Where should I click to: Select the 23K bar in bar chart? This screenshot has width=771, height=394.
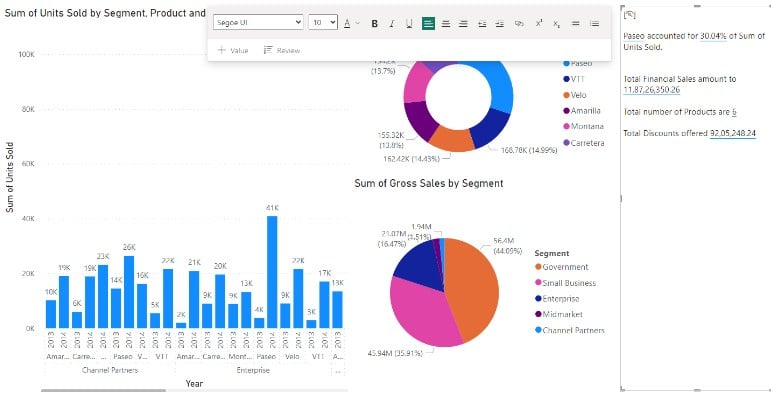coord(103,297)
